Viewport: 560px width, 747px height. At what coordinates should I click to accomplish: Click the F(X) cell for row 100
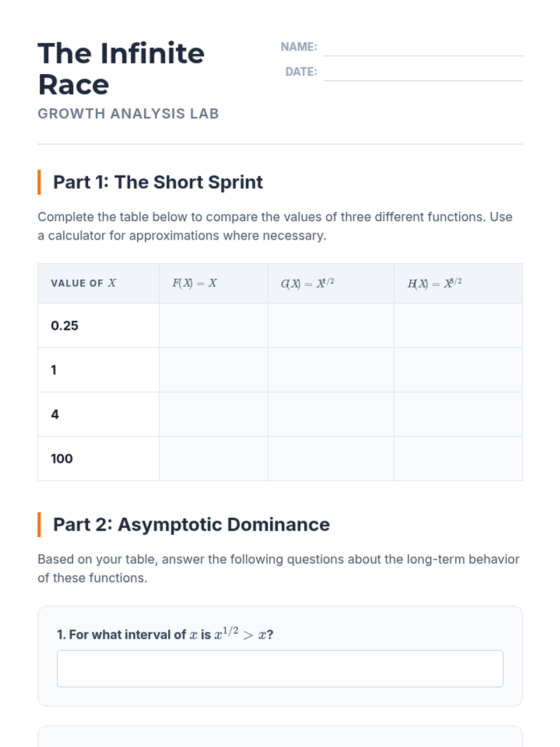coord(213,458)
